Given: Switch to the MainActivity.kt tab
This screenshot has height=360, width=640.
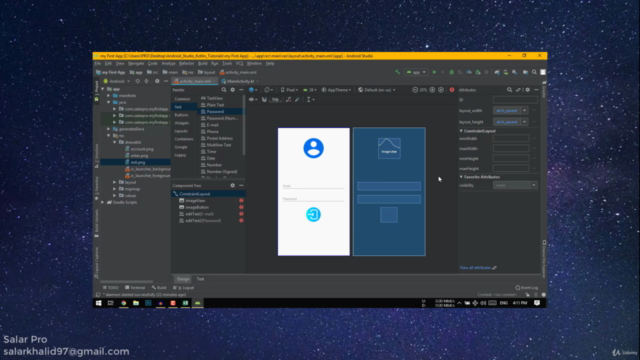Looking at the screenshot, I should pyautogui.click(x=240, y=81).
